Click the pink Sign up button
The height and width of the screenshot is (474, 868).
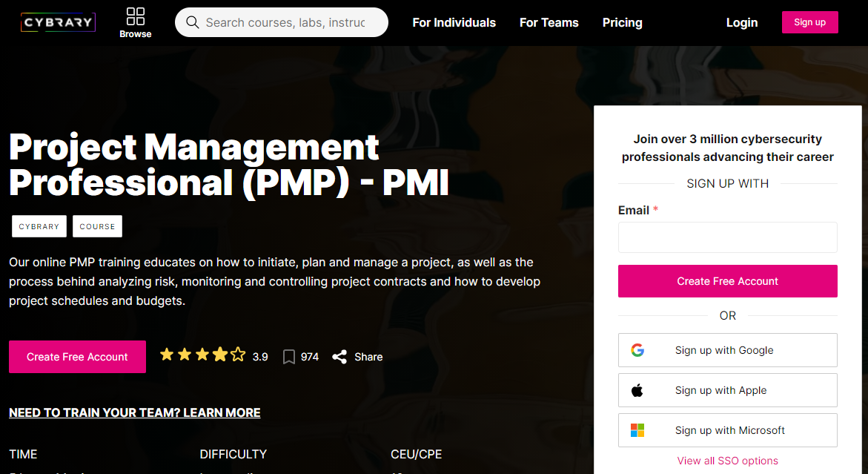click(809, 22)
